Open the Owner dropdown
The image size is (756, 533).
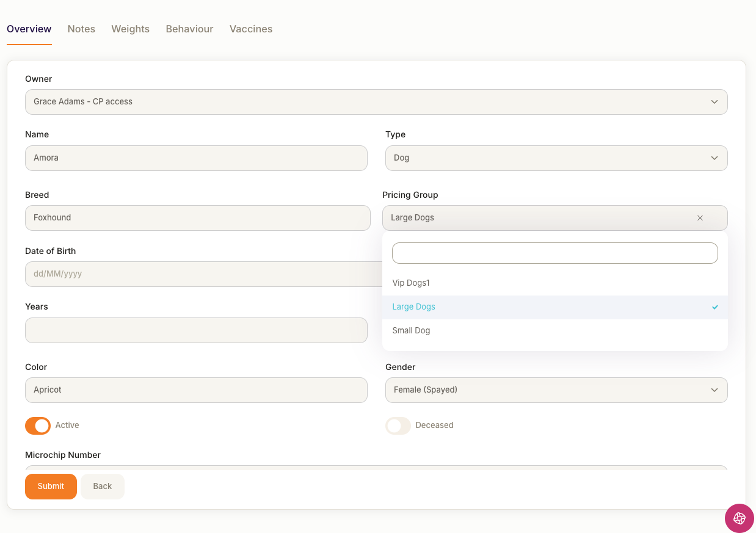click(x=376, y=102)
